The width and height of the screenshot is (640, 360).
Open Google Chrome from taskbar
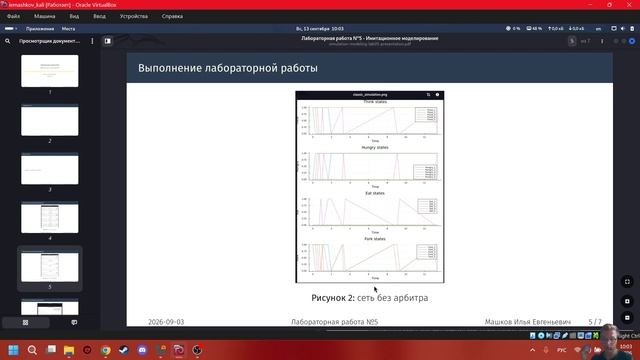tap(106, 350)
